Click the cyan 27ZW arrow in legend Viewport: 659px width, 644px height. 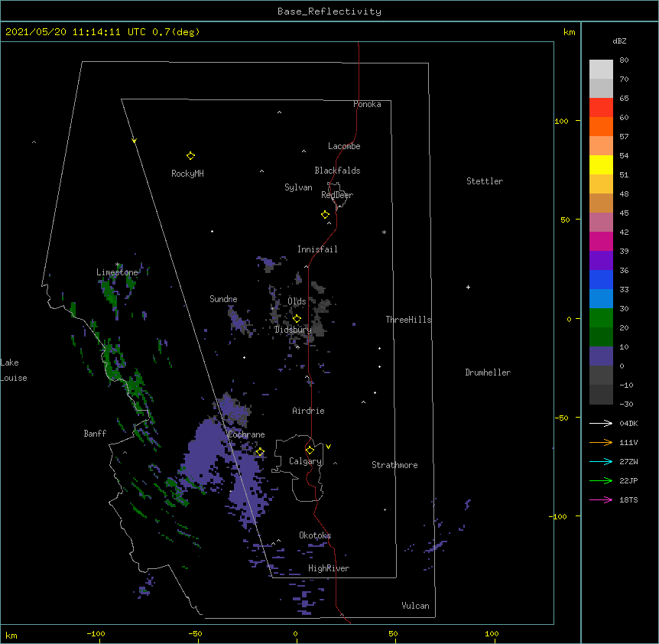(601, 461)
